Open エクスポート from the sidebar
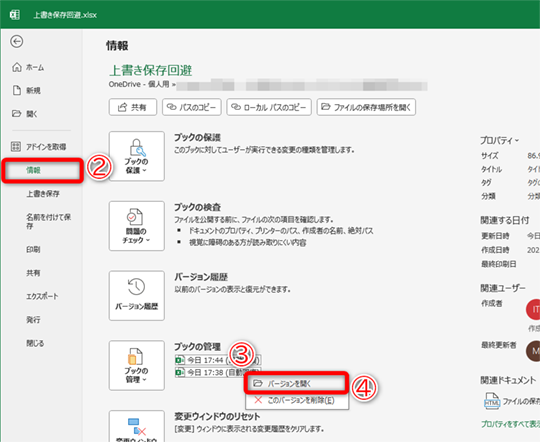Image resolution: width=540 pixels, height=442 pixels. (x=42, y=296)
